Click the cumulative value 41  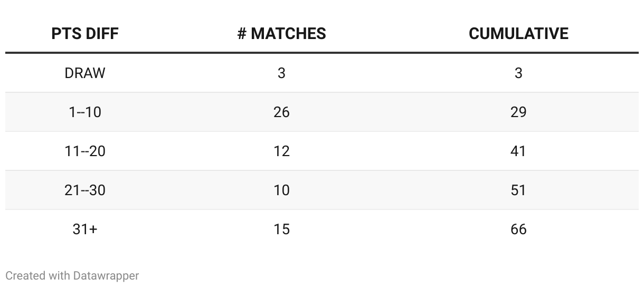[518, 151]
